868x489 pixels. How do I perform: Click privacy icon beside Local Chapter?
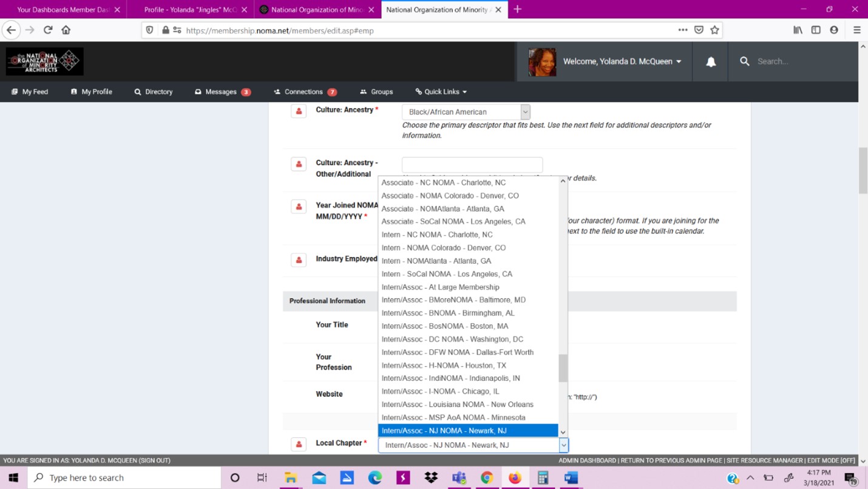(x=299, y=444)
